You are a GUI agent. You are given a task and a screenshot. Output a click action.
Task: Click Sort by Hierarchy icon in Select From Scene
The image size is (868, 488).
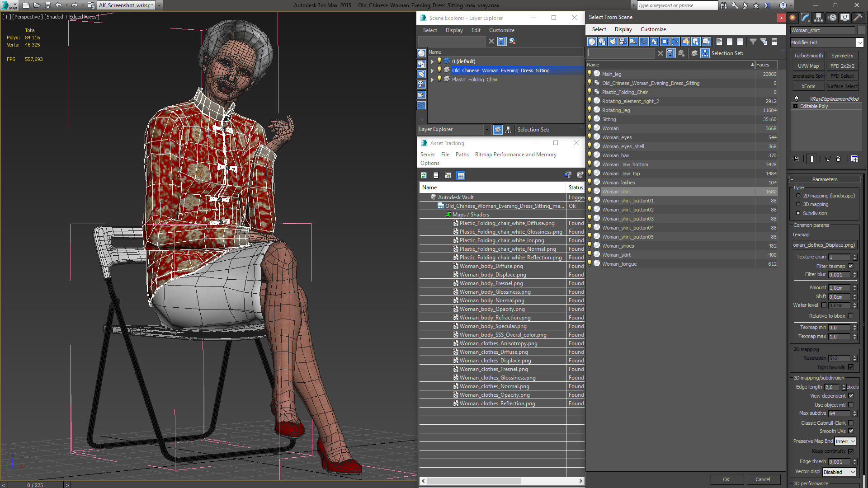(x=705, y=53)
